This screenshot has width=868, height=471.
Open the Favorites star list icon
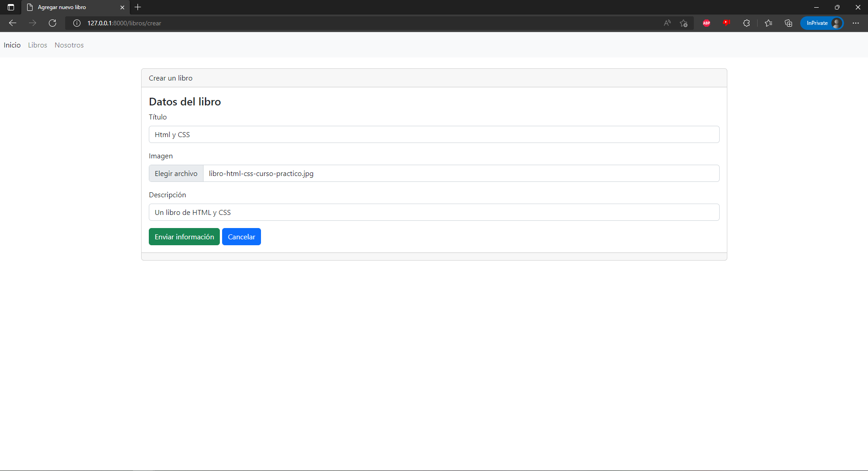point(768,23)
